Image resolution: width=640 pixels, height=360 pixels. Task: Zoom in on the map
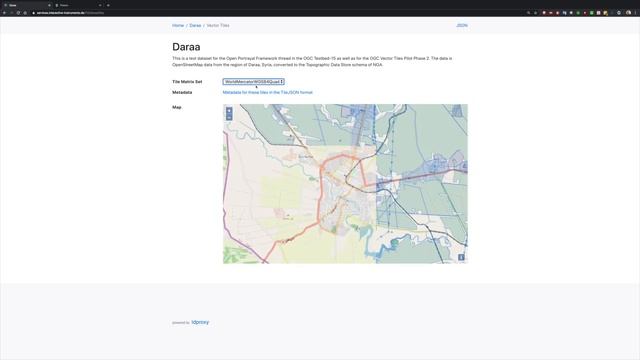click(x=229, y=111)
